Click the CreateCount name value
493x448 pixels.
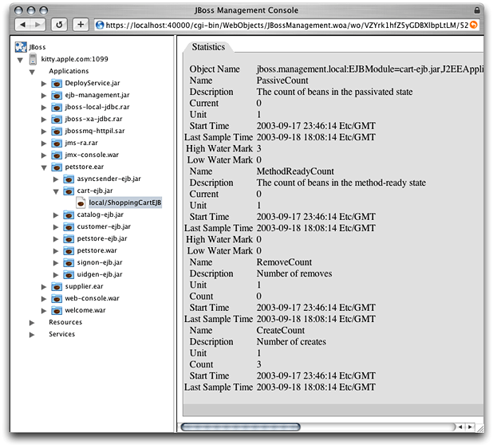coord(281,330)
